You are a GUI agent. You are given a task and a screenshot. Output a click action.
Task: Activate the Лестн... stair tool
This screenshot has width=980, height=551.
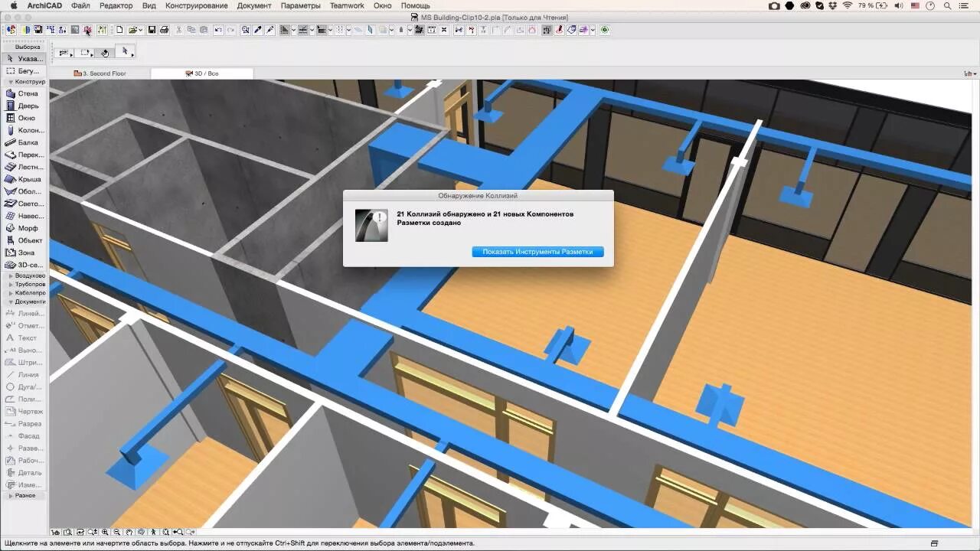click(x=24, y=167)
